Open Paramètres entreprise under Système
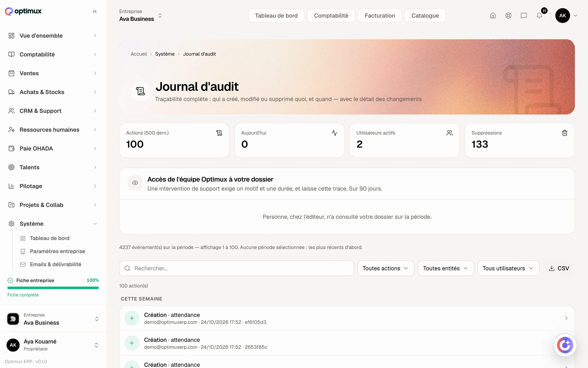The width and height of the screenshot is (588, 368). coord(57,251)
